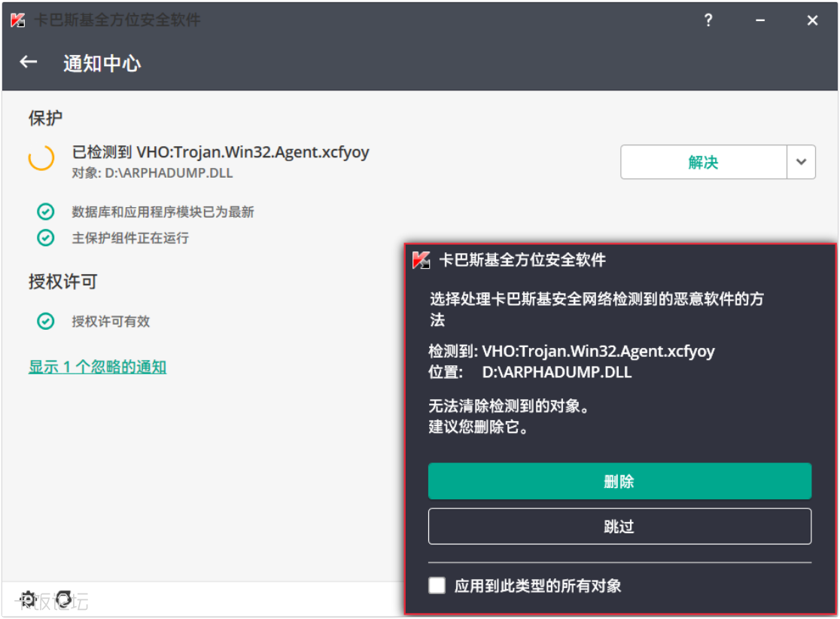The height and width of the screenshot is (619, 840).
Task: Click the 数据库和应用程序模块已为最新 status text
Action: [163, 212]
